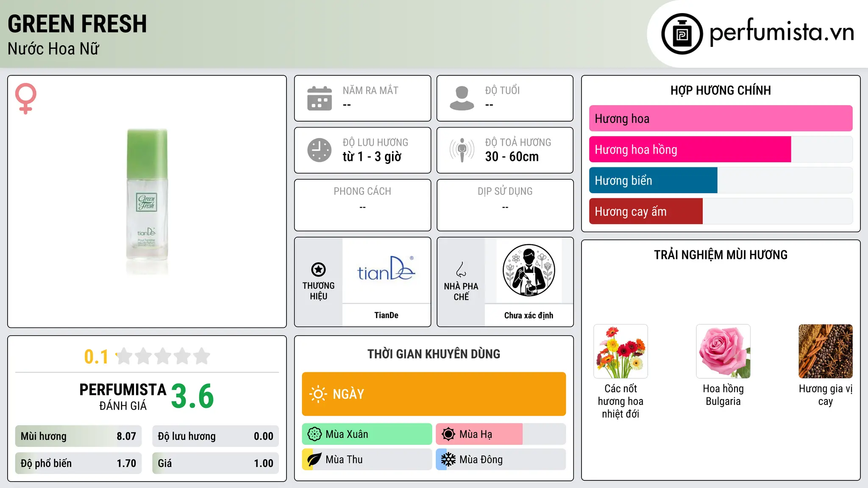Click the perfumer illustration above Chưa xác định
This screenshot has height=488, width=868.
[x=529, y=270]
